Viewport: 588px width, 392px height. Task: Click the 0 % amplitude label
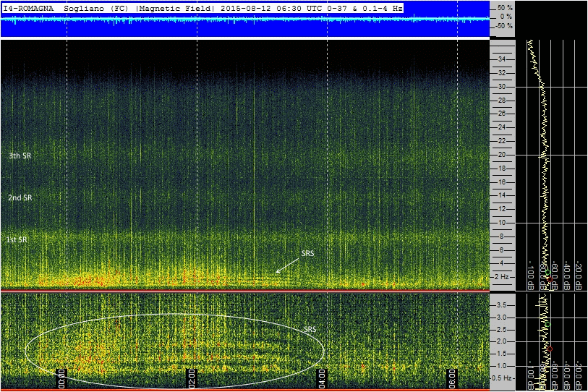coord(504,16)
